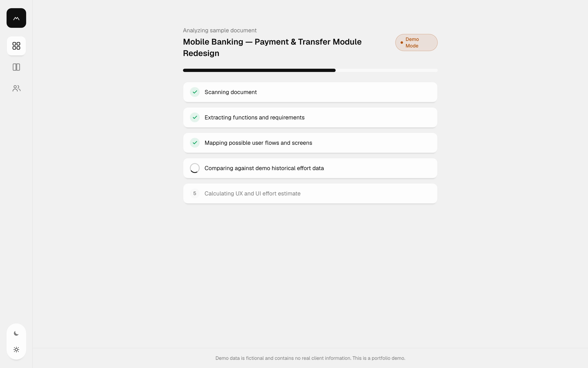The image size is (588, 368).
Task: Select Mapping possible user flows step
Action: (310, 143)
